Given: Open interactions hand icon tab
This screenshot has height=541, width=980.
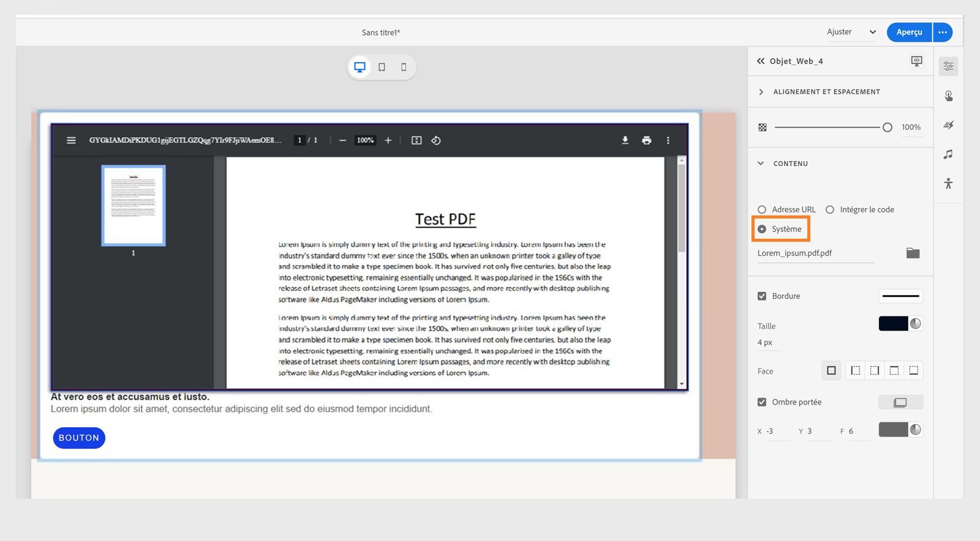Looking at the screenshot, I should (x=948, y=95).
